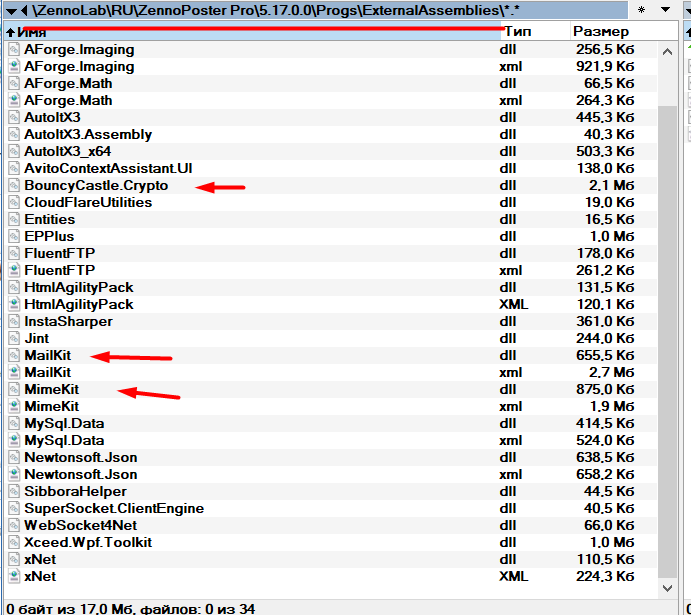Click the Newtonsoft.Json xml file icon
The image size is (691, 615).
click(x=14, y=474)
